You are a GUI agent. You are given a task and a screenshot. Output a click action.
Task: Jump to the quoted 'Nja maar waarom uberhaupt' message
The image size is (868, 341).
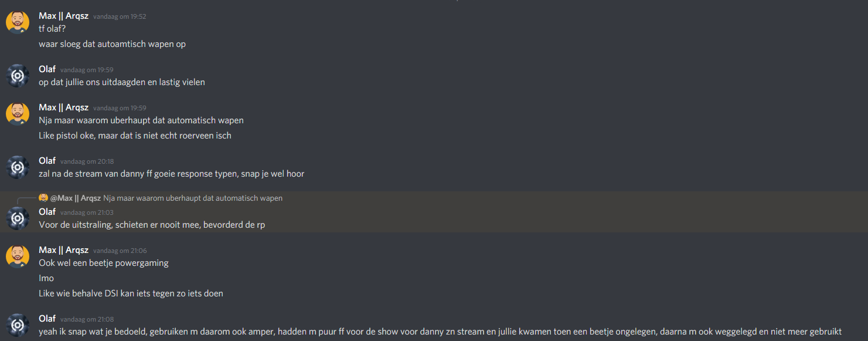point(193,198)
